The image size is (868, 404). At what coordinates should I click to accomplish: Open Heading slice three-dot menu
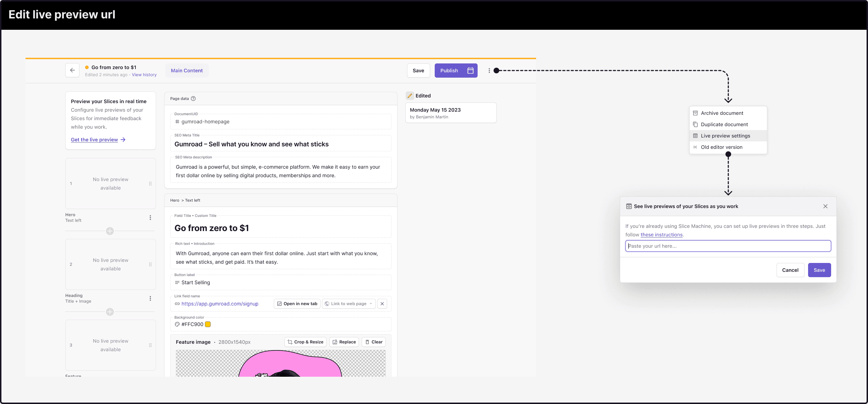coord(150,298)
